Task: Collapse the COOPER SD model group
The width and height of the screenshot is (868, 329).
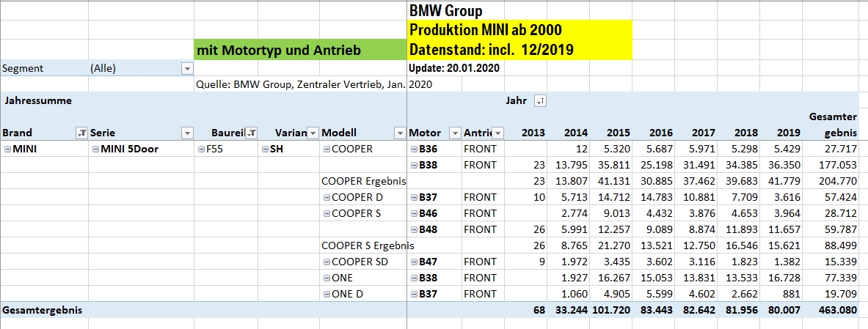Action: click(327, 262)
